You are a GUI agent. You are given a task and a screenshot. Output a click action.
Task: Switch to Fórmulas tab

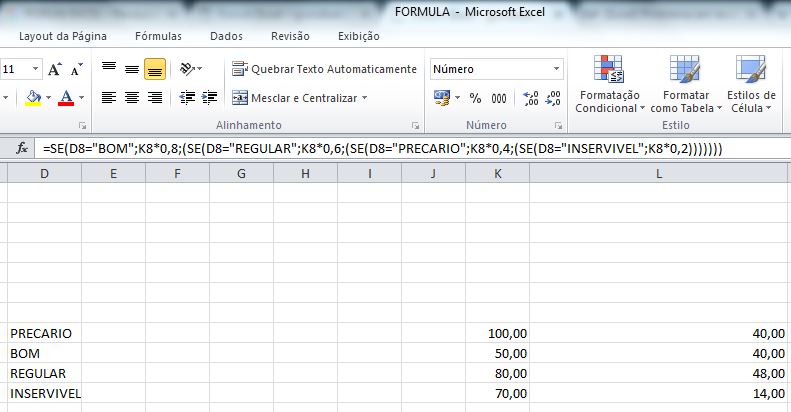pyautogui.click(x=158, y=36)
